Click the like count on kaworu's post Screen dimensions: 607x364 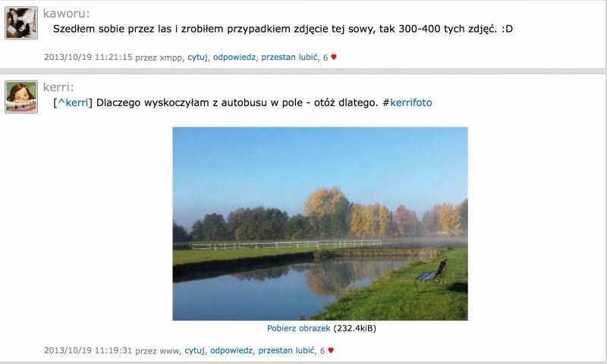coord(326,57)
